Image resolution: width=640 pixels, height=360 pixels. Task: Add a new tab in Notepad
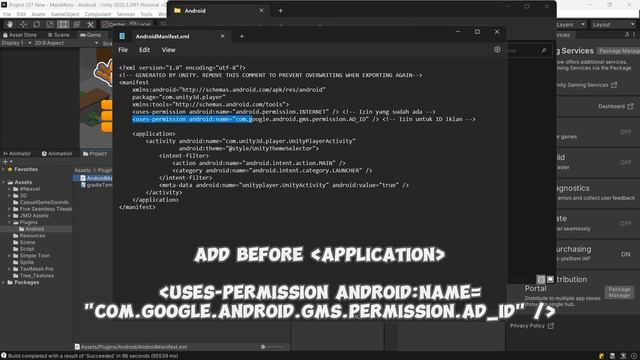pos(242,36)
